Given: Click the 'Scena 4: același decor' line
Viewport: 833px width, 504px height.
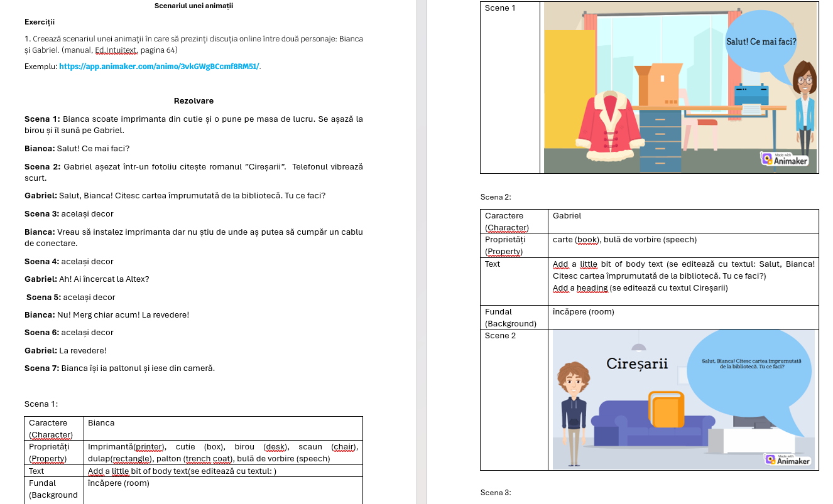Looking at the screenshot, I should point(69,262).
